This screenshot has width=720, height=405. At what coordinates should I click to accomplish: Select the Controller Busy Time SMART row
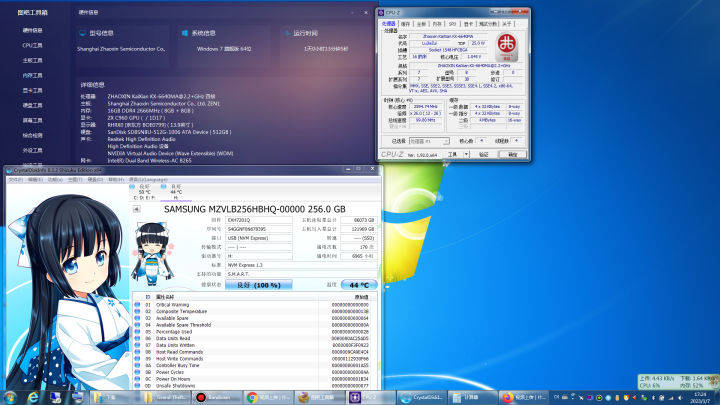point(255,366)
